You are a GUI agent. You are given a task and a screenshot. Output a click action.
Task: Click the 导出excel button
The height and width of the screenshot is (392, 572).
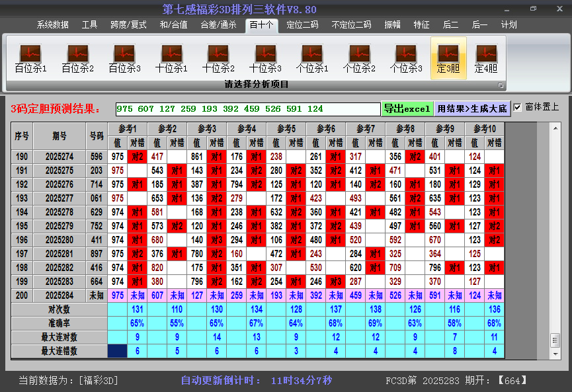(407, 108)
